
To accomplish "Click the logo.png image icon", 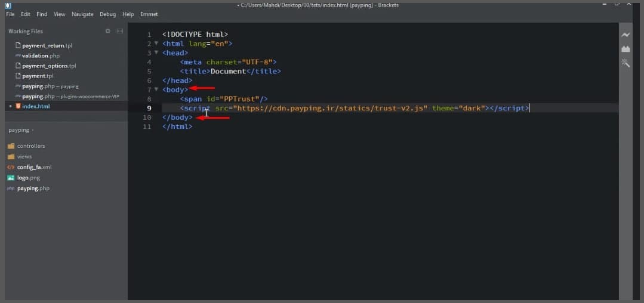I will (11, 178).
